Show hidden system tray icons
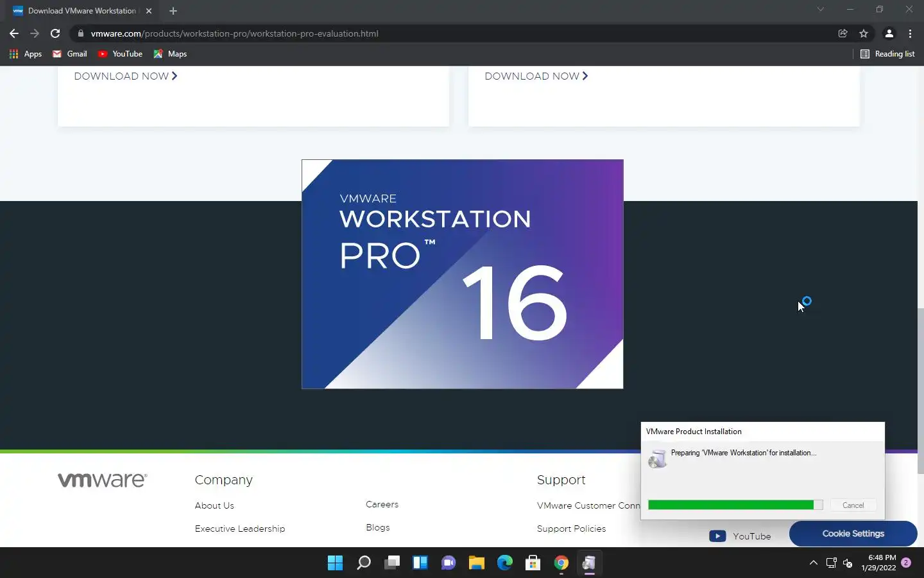 813,563
